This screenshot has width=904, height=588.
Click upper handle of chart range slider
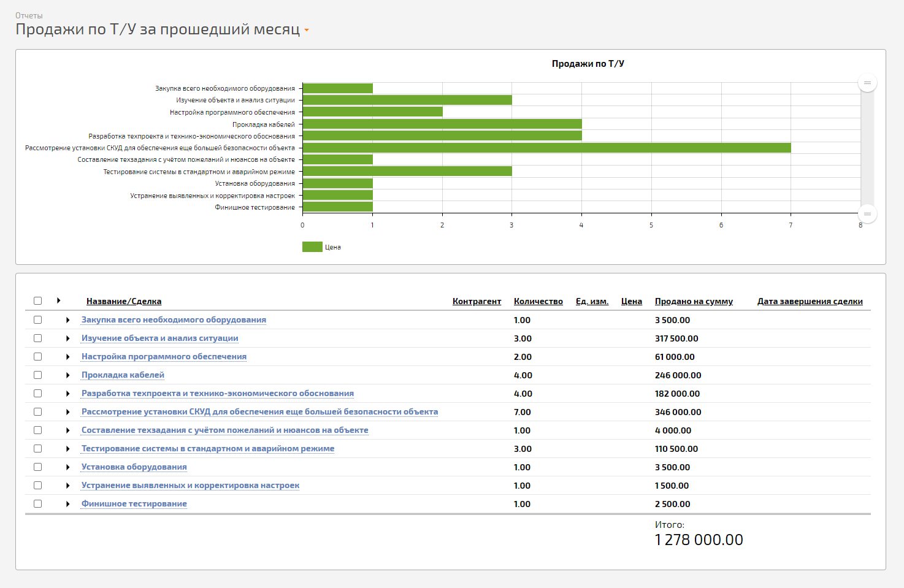(867, 82)
